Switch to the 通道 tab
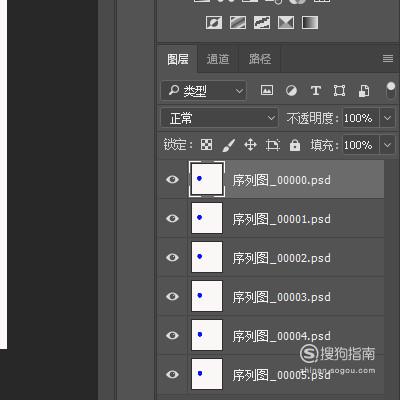This screenshot has height=400, width=400. [x=218, y=59]
